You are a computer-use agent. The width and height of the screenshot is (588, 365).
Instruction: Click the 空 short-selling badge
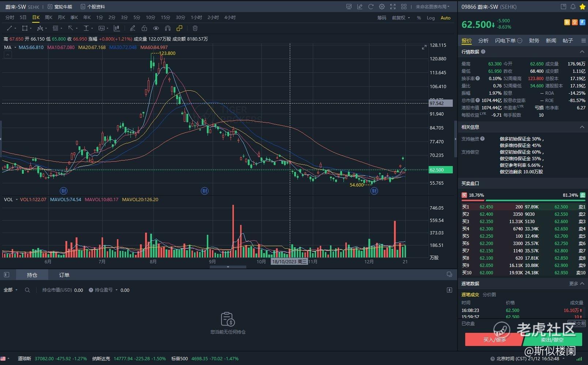click(x=575, y=22)
